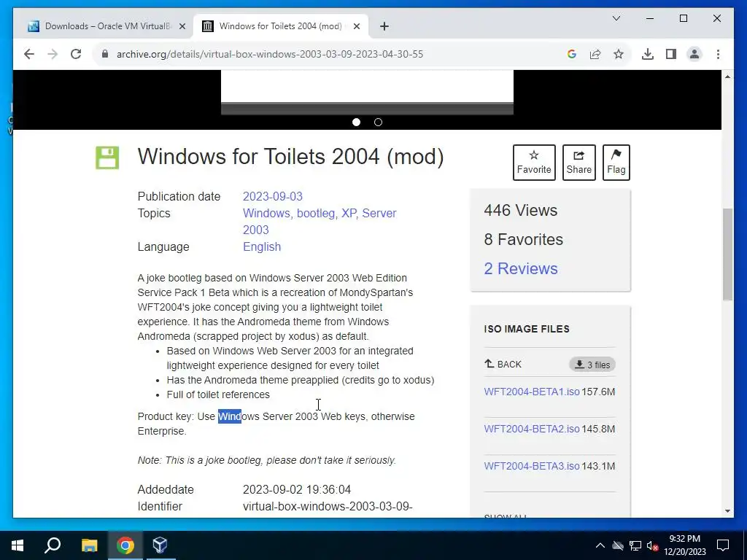Click the English language link
The image size is (747, 560).
click(x=262, y=246)
